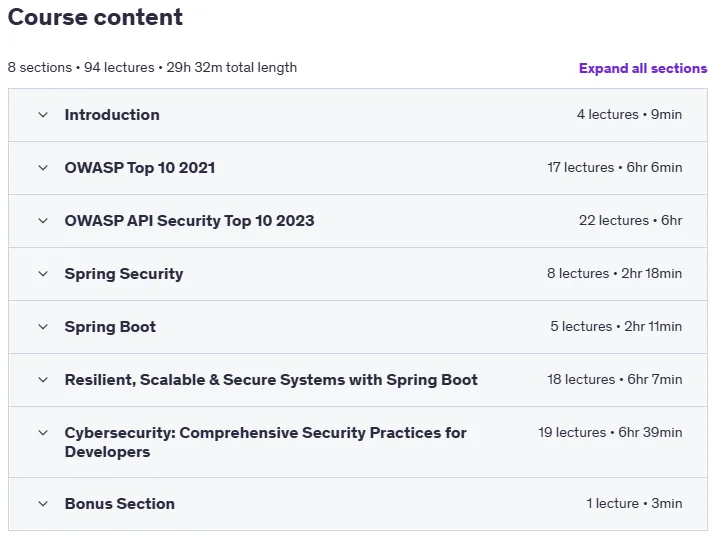Expand the Bonus Section chevron
The image size is (715, 535).
coord(43,504)
